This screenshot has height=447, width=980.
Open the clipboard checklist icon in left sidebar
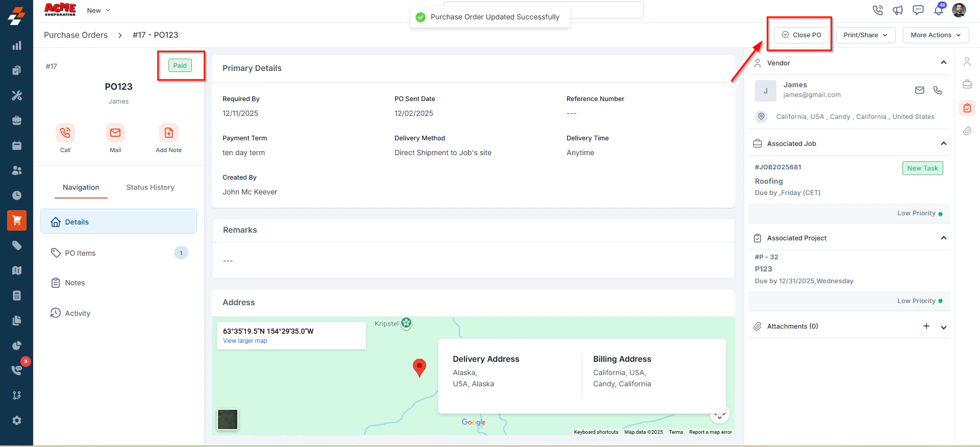pyautogui.click(x=17, y=70)
